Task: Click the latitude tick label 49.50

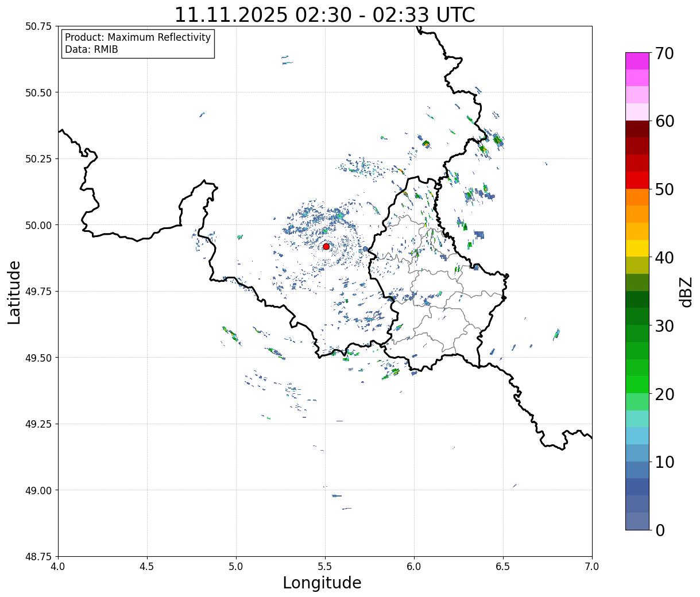Action: (x=38, y=358)
